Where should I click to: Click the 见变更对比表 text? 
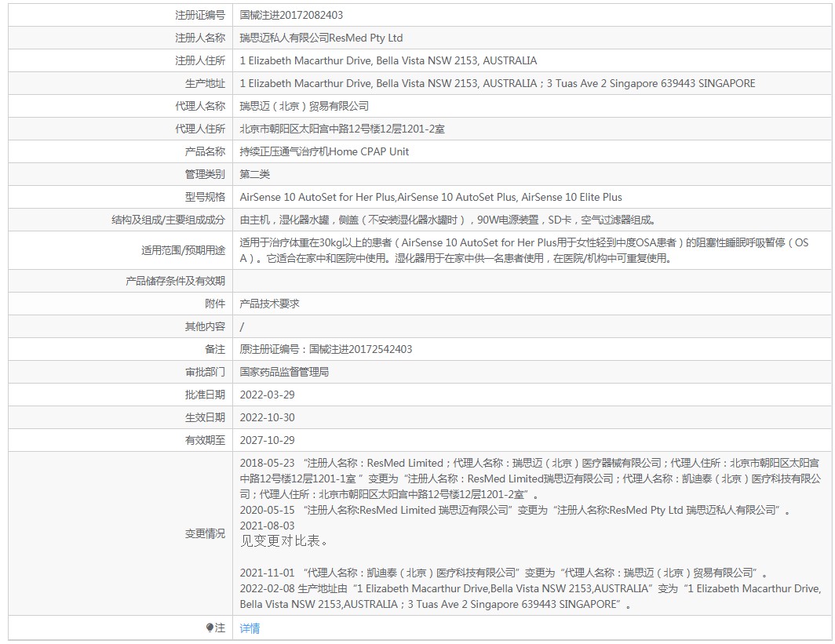tap(284, 541)
